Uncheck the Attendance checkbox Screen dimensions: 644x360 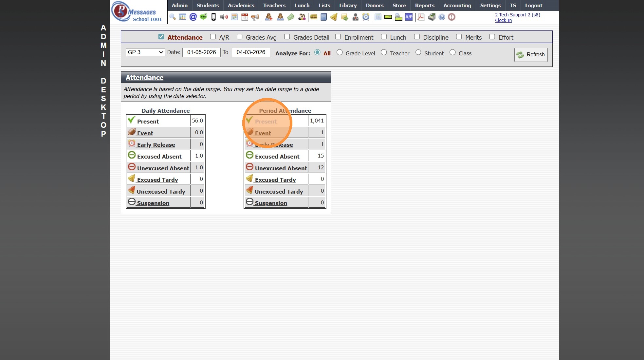pos(161,37)
